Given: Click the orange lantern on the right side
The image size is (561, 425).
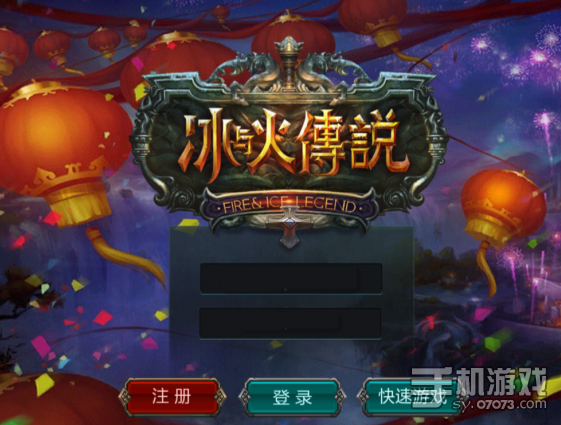Looking at the screenshot, I should (501, 207).
